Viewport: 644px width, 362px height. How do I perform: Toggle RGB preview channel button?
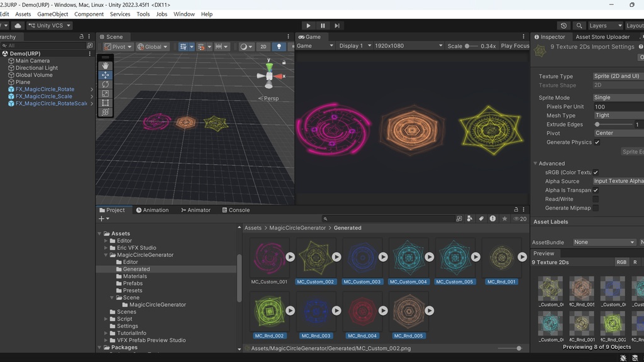click(x=621, y=262)
